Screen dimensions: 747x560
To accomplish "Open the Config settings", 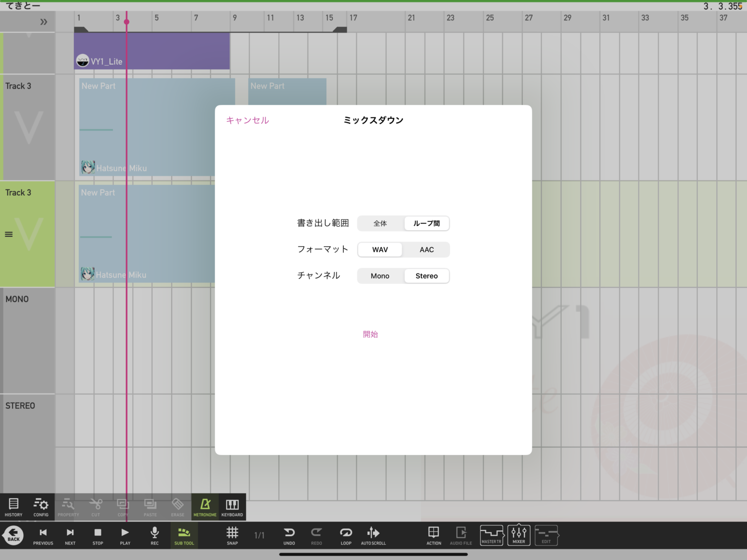I will (40, 506).
